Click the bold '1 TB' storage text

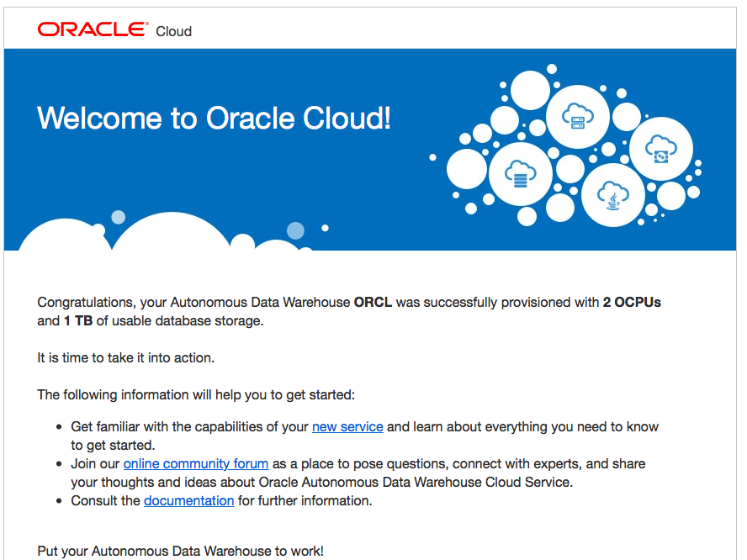coord(78,321)
